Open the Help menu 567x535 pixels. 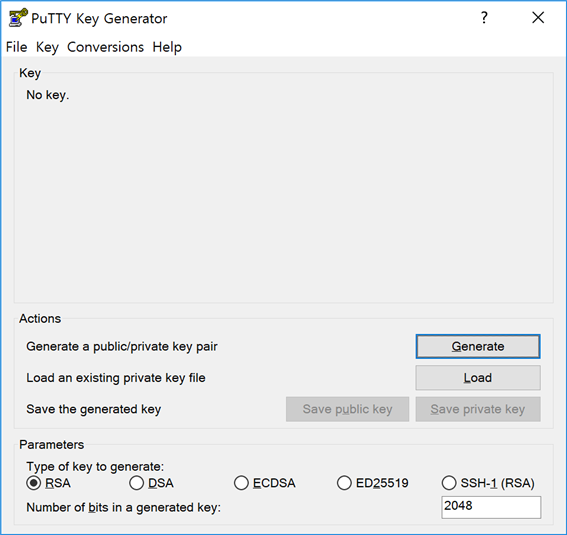coord(167,47)
